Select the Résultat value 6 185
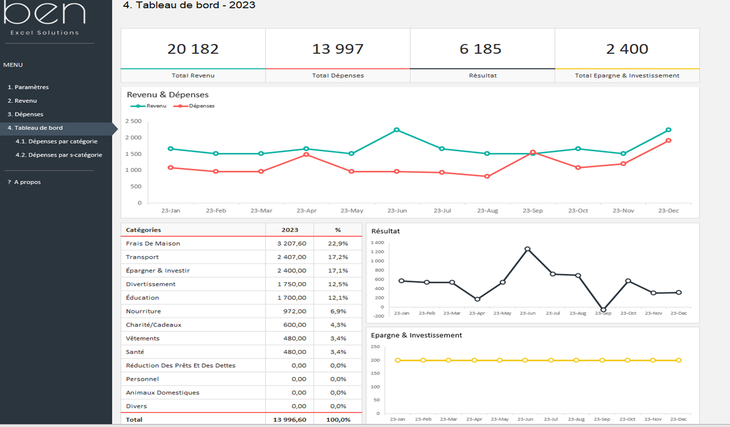The height and width of the screenshot is (427, 730). (x=481, y=49)
